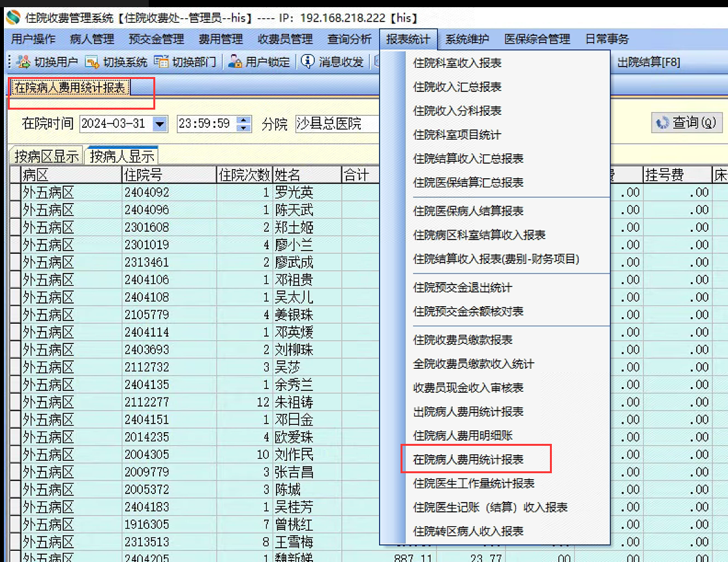Click admission number 2301608

(147, 227)
